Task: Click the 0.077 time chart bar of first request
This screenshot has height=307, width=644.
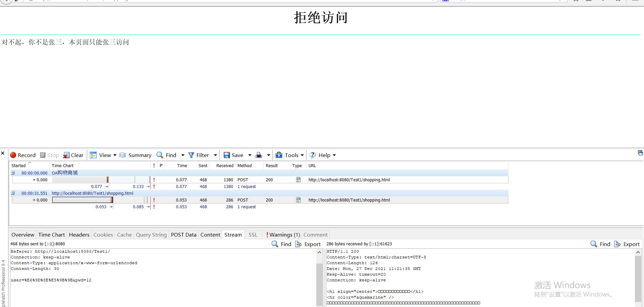Action: click(x=80, y=180)
